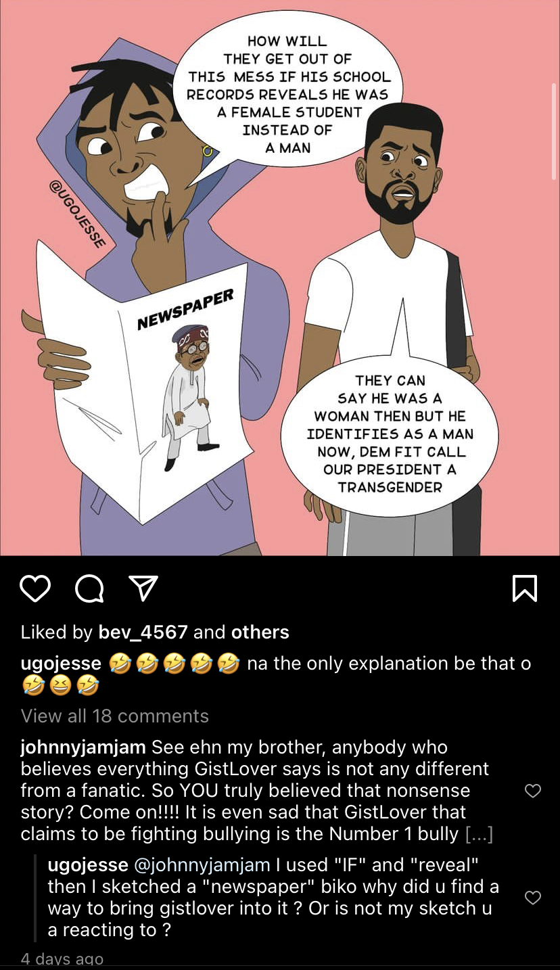Tap the 4 days ago timestamp
The image size is (560, 970).
[62, 960]
